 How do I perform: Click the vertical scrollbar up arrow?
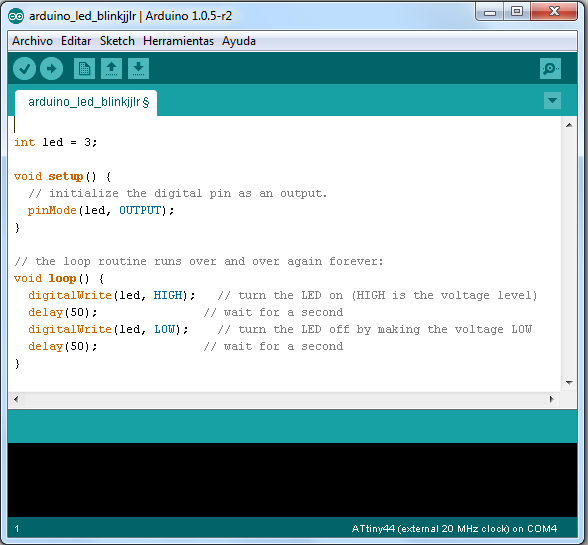[569, 125]
